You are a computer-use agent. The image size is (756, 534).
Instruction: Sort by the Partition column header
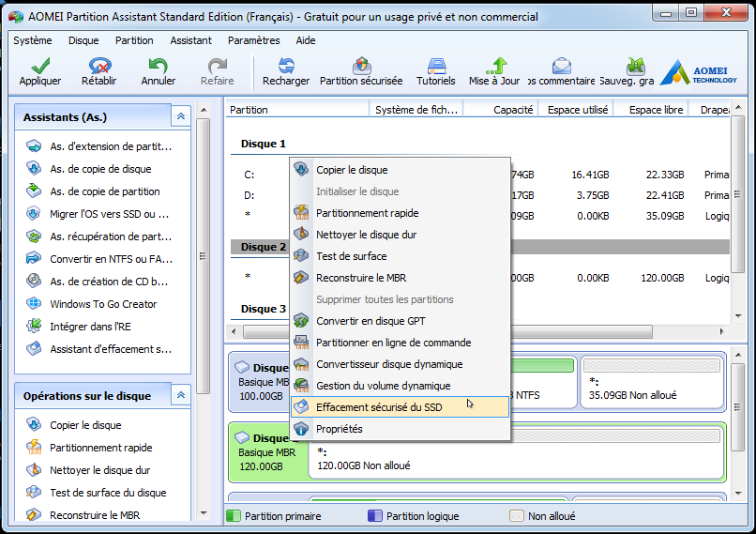[297, 110]
